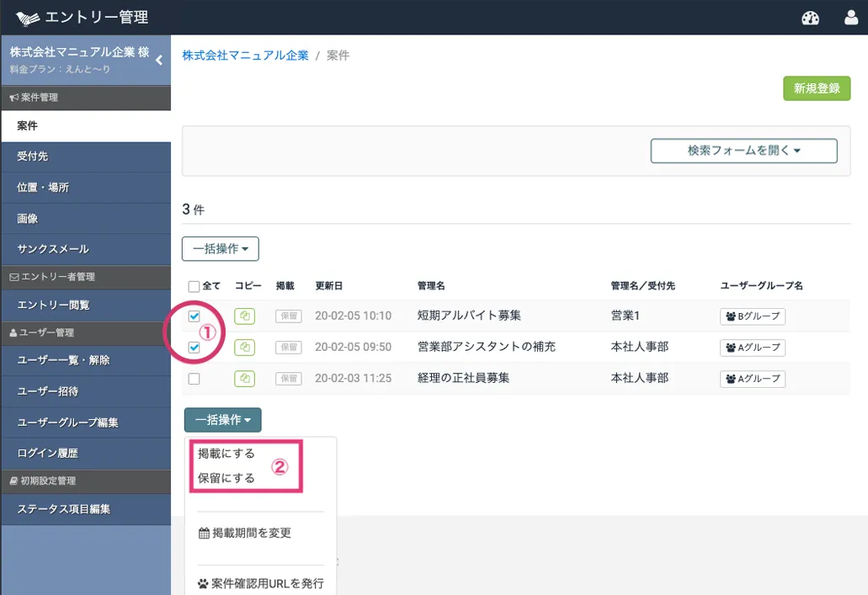The image size is (868, 595).
Task: Copy the 短期アルバイト募集 entry
Action: pyautogui.click(x=244, y=316)
